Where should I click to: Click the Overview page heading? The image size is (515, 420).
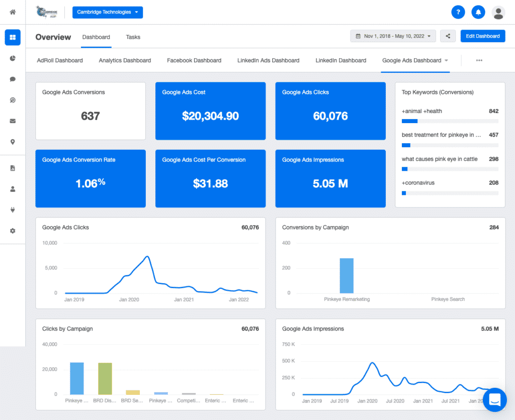(53, 37)
